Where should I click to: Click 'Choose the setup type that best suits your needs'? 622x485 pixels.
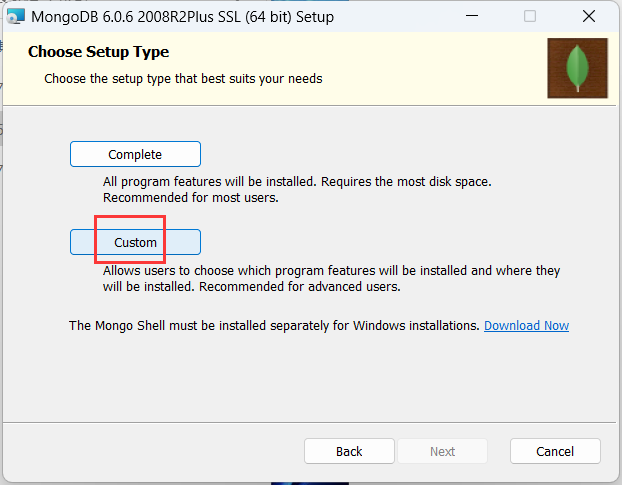[x=183, y=79]
